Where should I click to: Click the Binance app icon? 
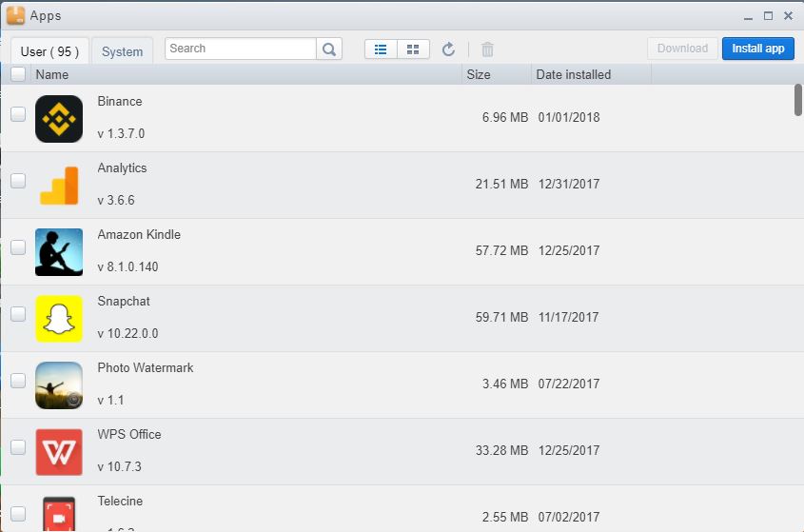pyautogui.click(x=59, y=119)
